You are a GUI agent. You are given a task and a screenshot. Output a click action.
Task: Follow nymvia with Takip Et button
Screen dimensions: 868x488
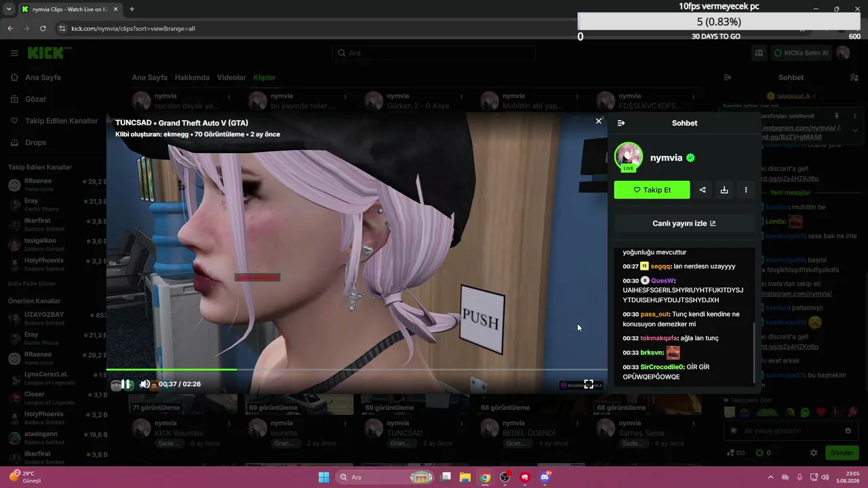click(x=652, y=190)
